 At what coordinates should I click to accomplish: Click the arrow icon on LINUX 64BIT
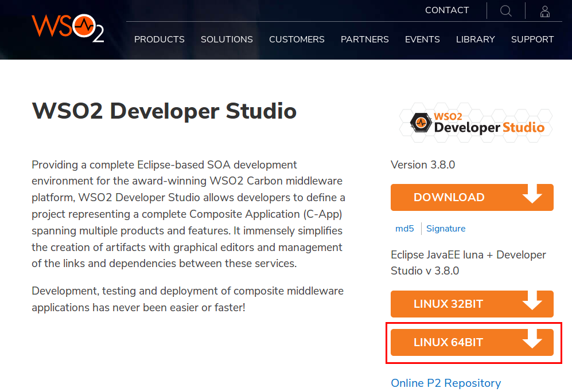click(x=532, y=340)
